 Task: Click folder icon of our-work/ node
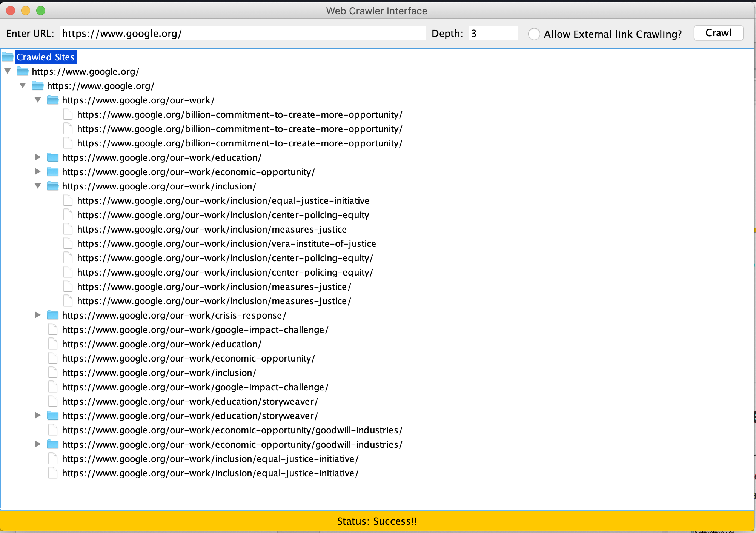tap(52, 100)
